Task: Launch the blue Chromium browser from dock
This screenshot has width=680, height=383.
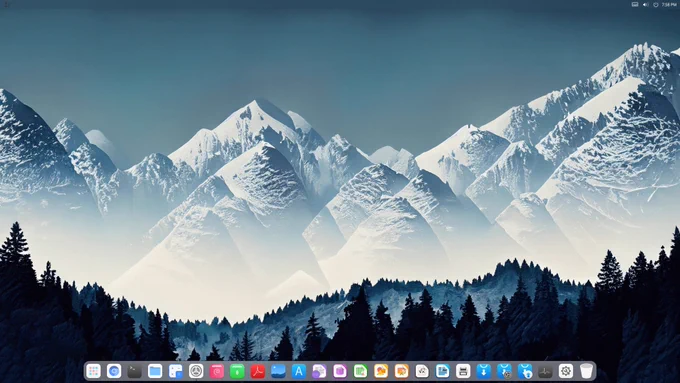Action: (114, 371)
